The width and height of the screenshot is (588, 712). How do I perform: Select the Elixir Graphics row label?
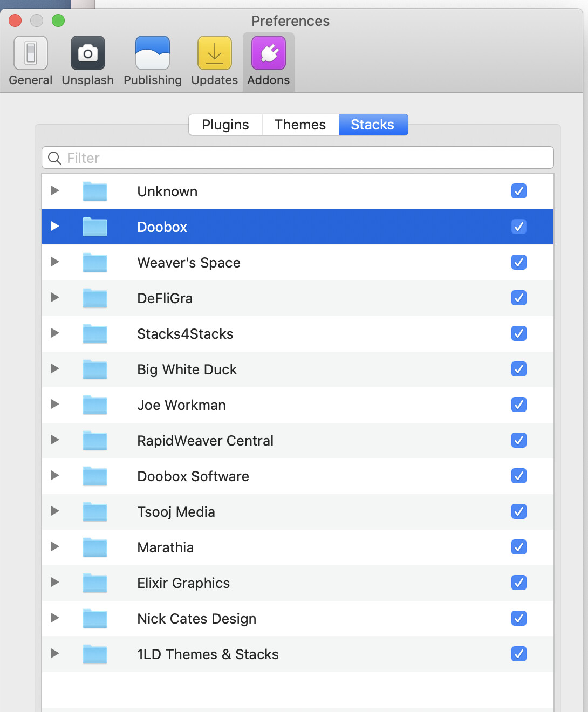183,583
